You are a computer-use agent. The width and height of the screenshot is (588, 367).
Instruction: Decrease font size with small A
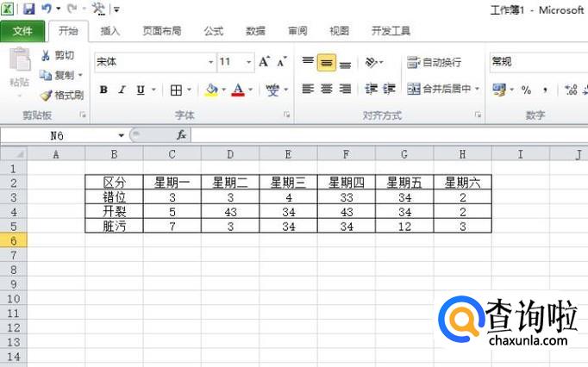click(x=282, y=62)
